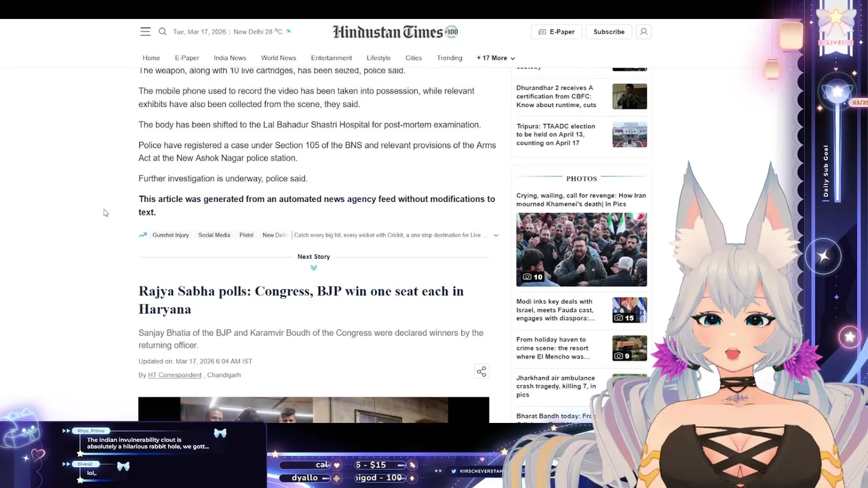The width and height of the screenshot is (868, 488).
Task: Open Rajya Sabha polls headline
Action: point(301,300)
